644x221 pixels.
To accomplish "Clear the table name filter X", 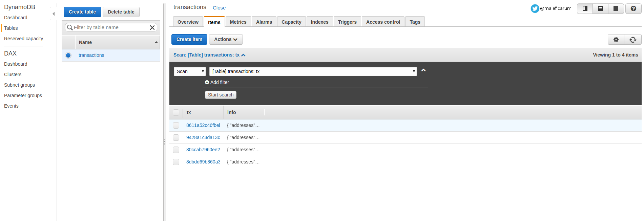I will click(152, 27).
